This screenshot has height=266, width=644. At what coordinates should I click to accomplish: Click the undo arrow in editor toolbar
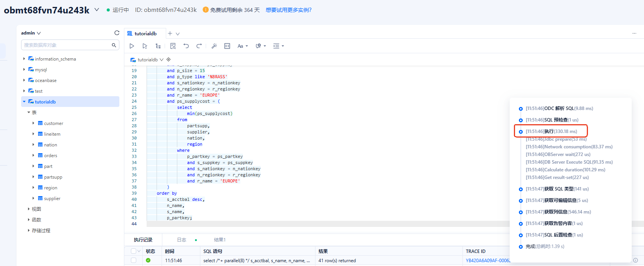186,46
